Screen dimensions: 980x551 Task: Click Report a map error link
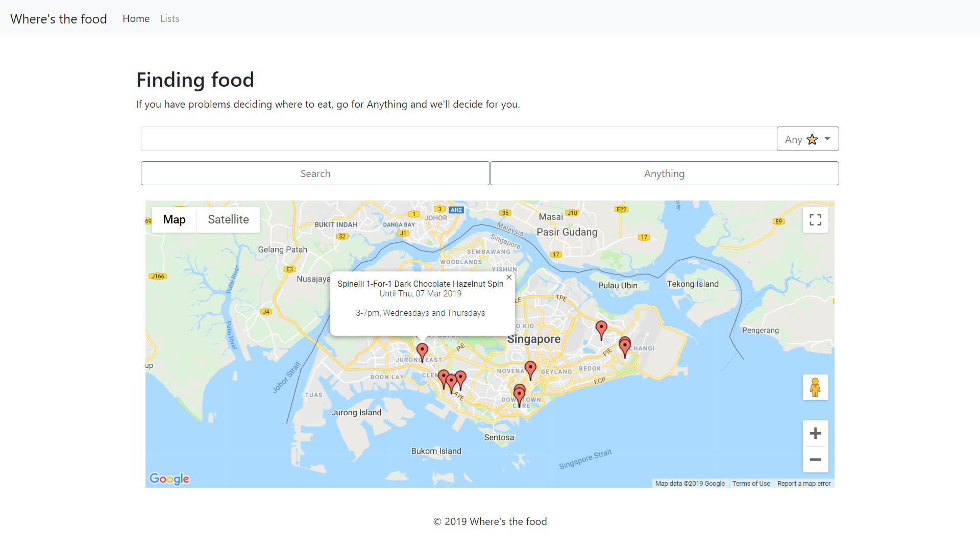coord(804,484)
